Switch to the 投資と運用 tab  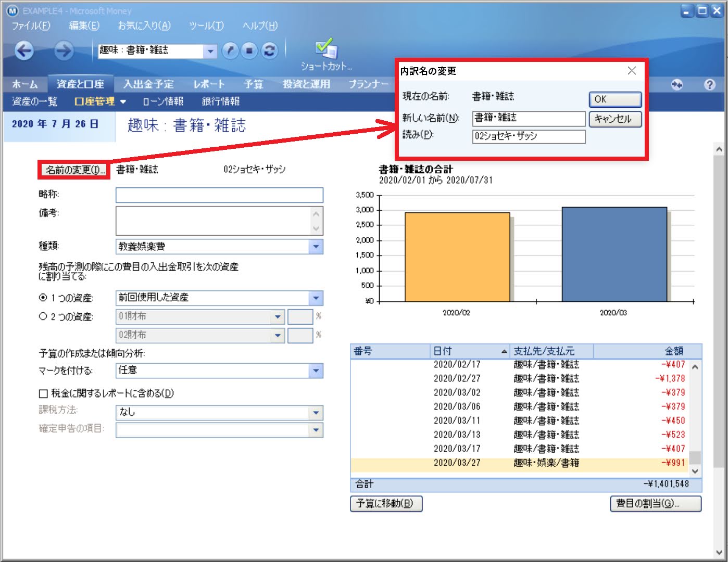306,84
